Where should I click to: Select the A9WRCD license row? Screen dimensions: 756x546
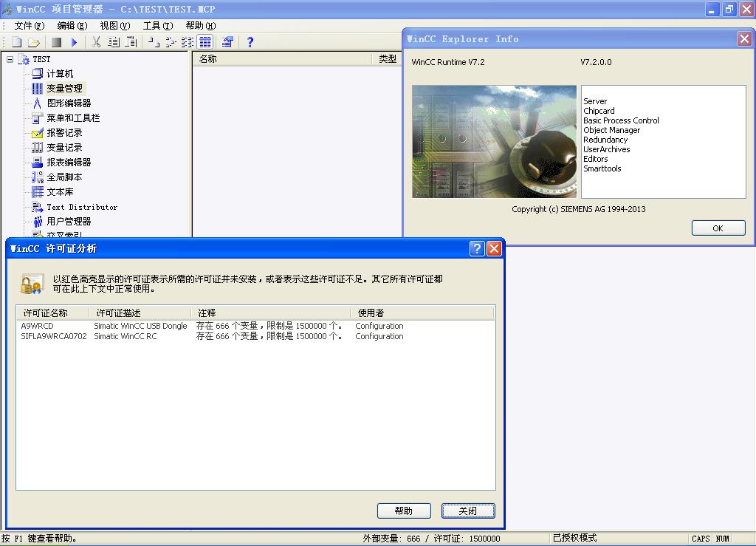coord(37,326)
